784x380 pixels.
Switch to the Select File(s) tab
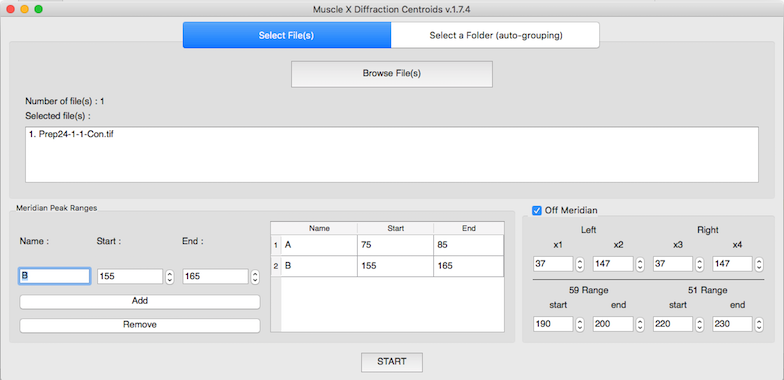pos(286,35)
